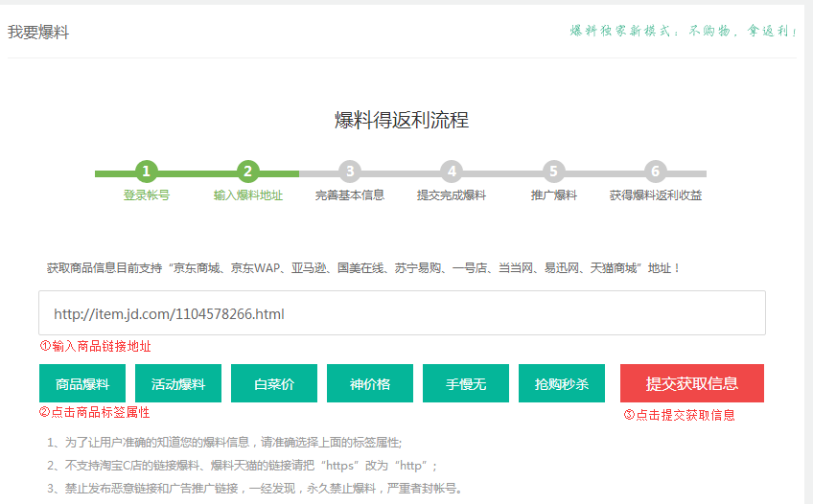Click step 1 circle for 登录帐号
The height and width of the screenshot is (504, 813).
[147, 172]
